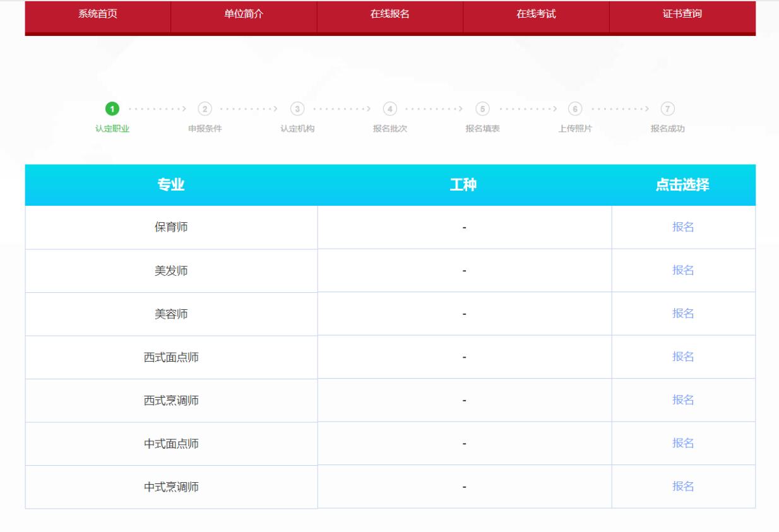Screen dimensions: 779x532
Task: Click step 7 circle 报名成功
Action: pos(668,109)
